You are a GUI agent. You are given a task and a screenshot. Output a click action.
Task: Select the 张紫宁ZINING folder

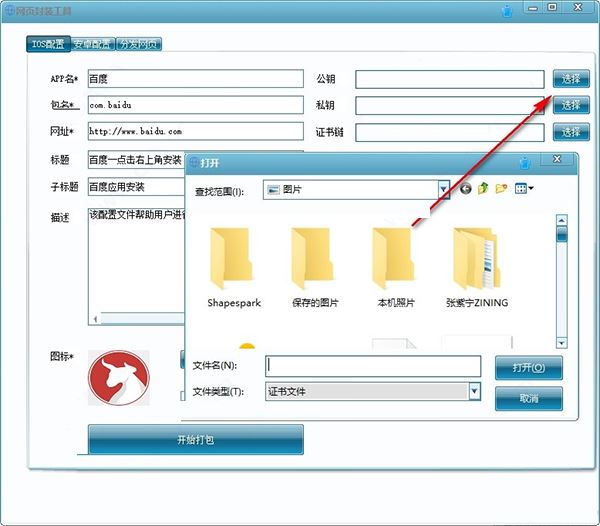(477, 267)
